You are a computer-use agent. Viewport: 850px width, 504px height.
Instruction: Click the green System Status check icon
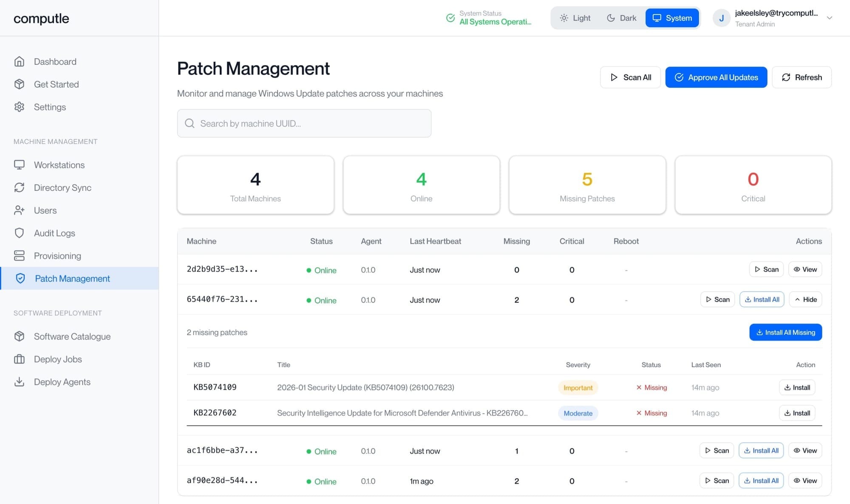[x=450, y=18]
